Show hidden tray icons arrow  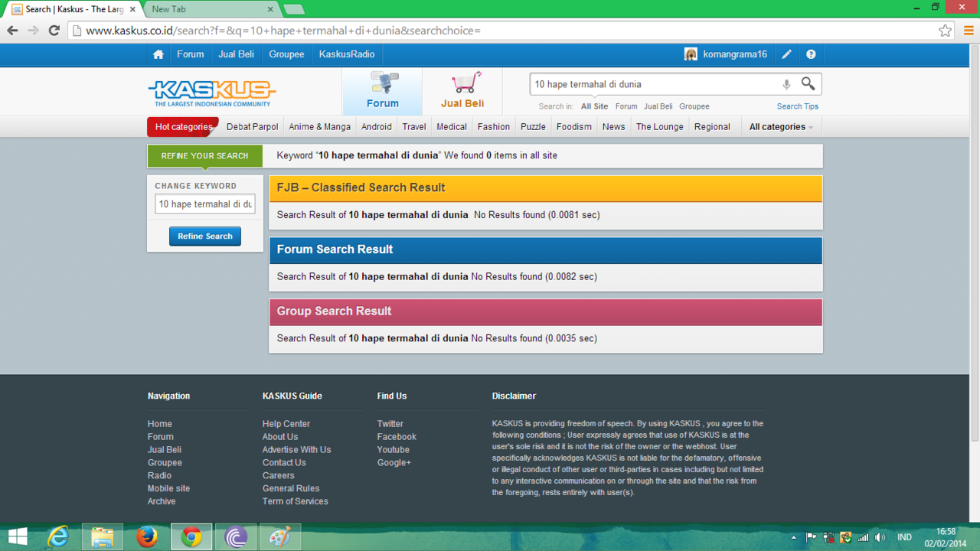point(793,537)
